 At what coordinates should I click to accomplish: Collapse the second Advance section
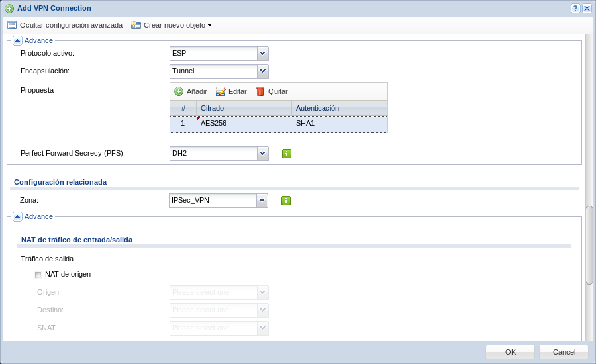coord(17,216)
